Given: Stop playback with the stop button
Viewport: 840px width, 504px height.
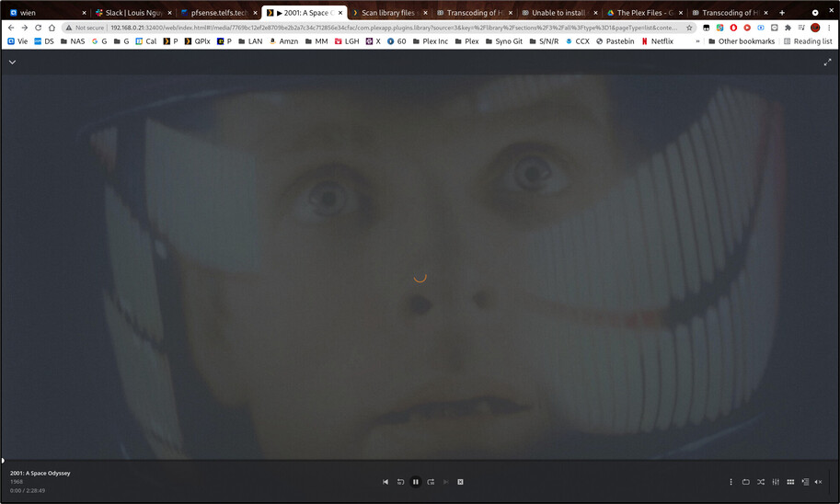Looking at the screenshot, I should click(x=460, y=482).
